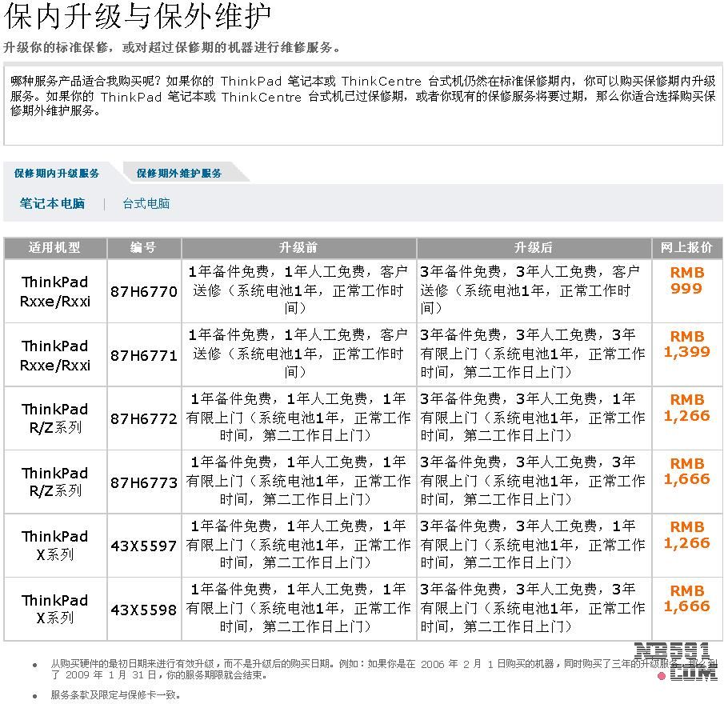Select part number 87H6773
The height and width of the screenshot is (704, 728).
(x=144, y=483)
